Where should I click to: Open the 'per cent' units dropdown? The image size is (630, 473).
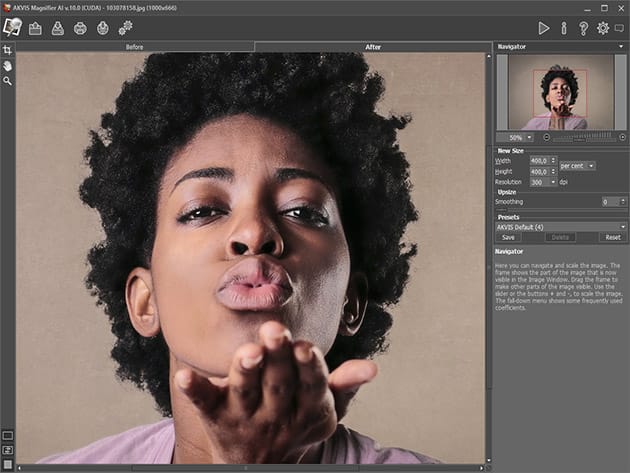pyautogui.click(x=577, y=165)
